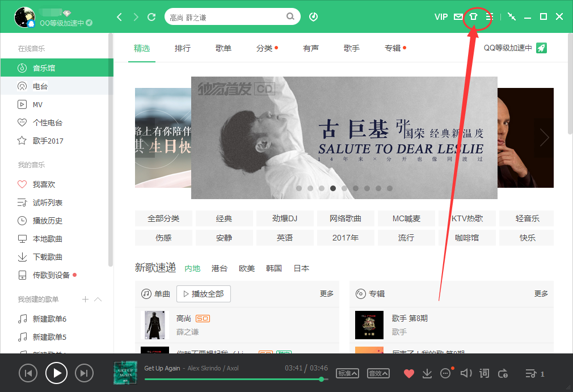Open the message center envelope icon

pyautogui.click(x=457, y=16)
